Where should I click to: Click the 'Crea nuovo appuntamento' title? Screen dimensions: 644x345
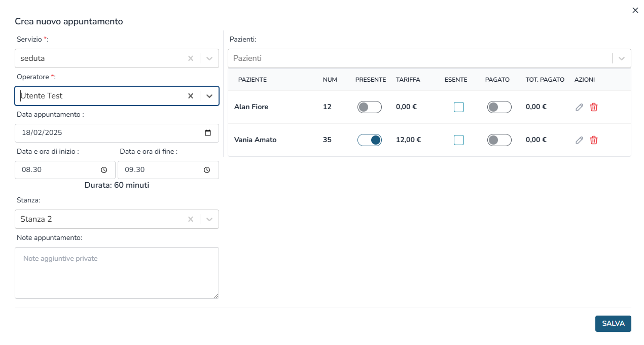pos(69,21)
